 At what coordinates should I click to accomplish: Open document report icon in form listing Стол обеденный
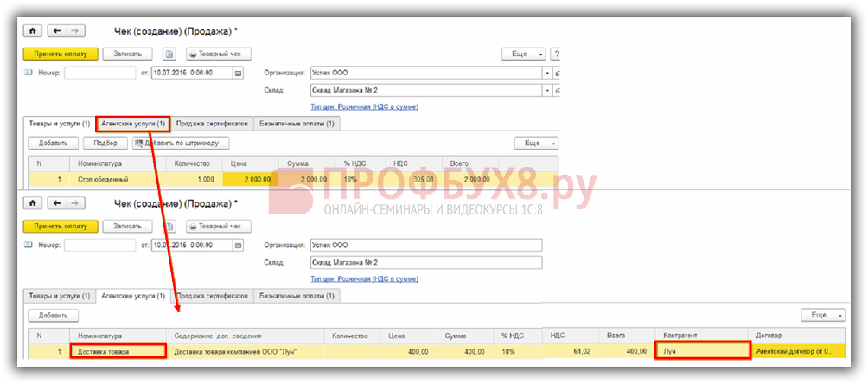tap(169, 54)
